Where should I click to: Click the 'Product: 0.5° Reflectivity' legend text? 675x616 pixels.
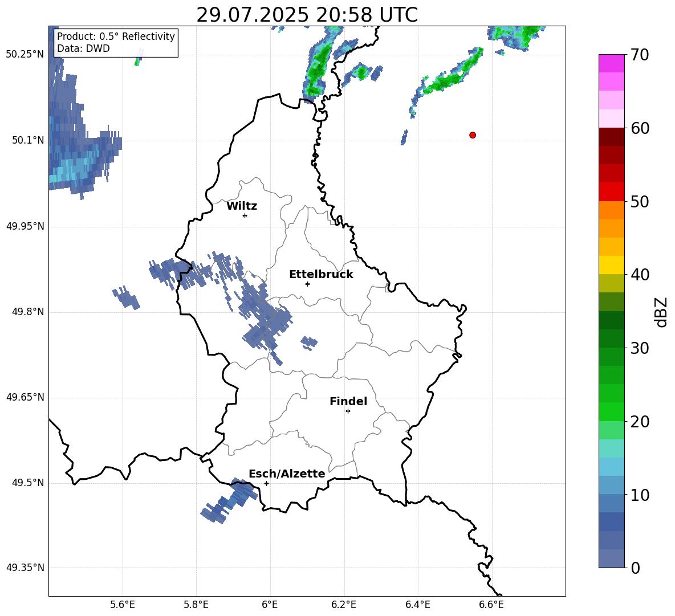coord(116,36)
